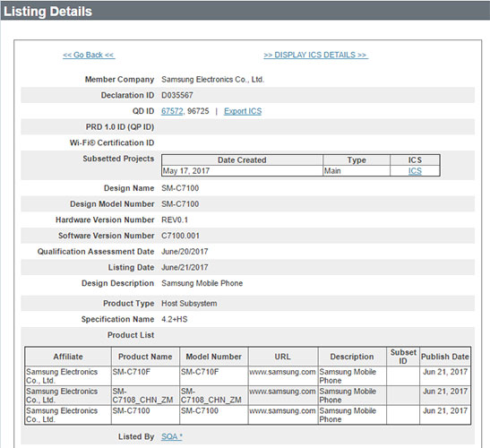
Task: Click Hardware Version Number value REV0.1
Action: (x=175, y=220)
